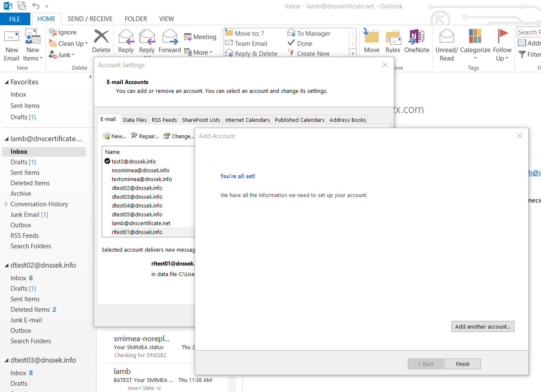Switch to the VIEW ribbon tab

point(167,19)
